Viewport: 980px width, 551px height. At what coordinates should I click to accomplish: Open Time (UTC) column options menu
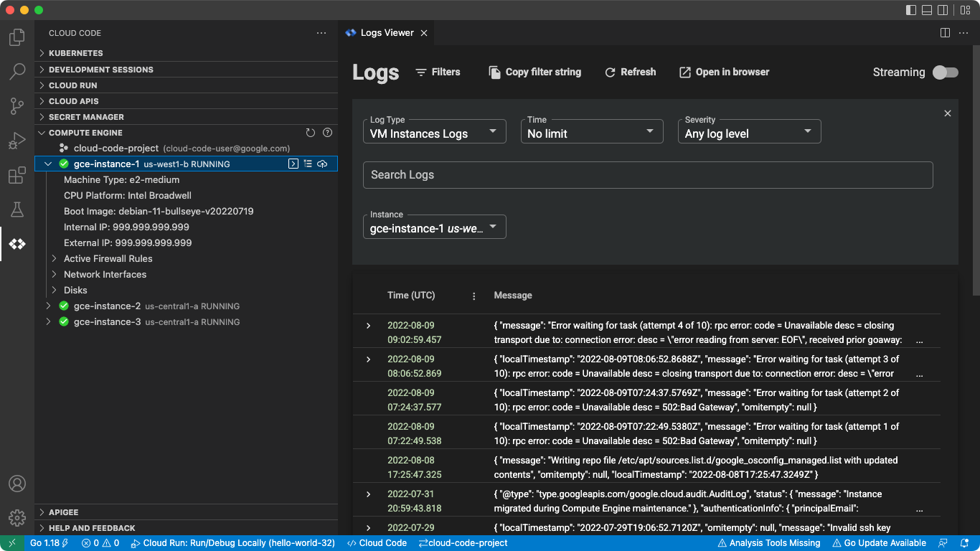click(x=473, y=296)
